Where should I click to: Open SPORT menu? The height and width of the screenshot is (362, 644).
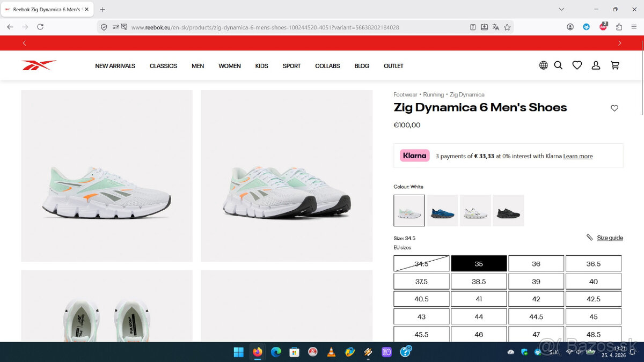coord(291,66)
